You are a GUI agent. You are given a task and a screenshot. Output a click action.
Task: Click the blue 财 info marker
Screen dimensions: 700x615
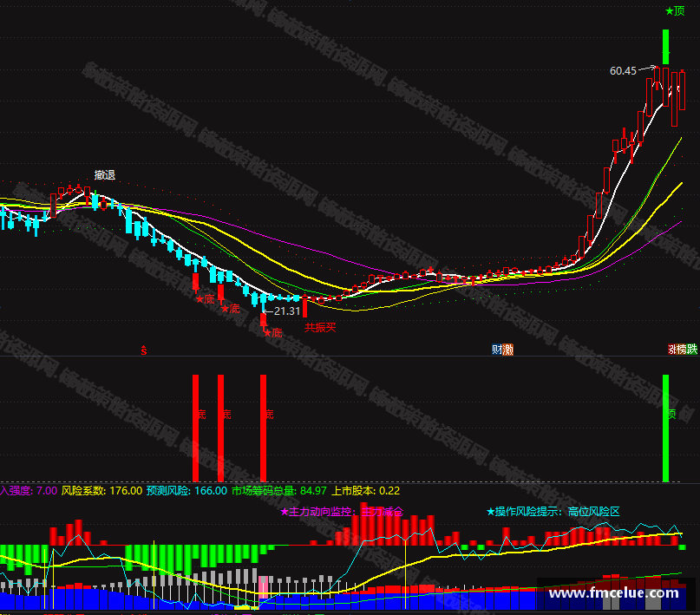click(497, 350)
